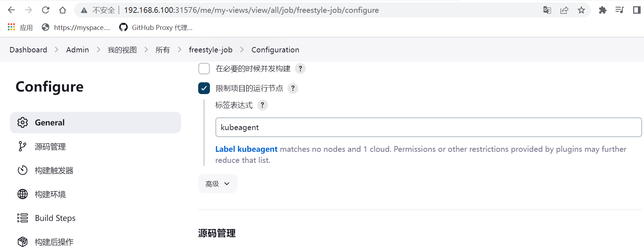Open help for 标签表达式
The height and width of the screenshot is (248, 644).
coord(262,105)
